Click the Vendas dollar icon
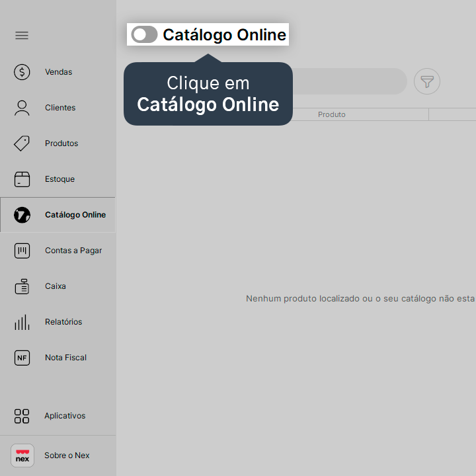The height and width of the screenshot is (476, 476). pos(22,72)
